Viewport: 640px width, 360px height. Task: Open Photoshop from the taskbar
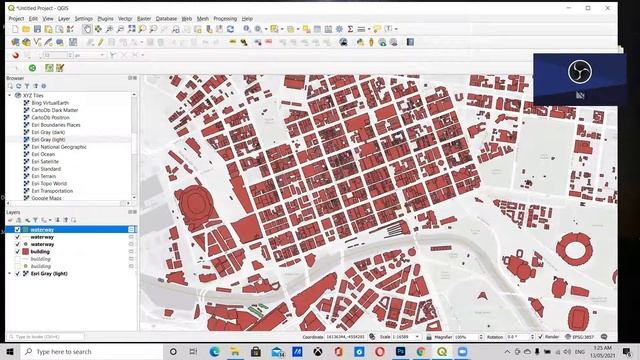click(x=401, y=351)
